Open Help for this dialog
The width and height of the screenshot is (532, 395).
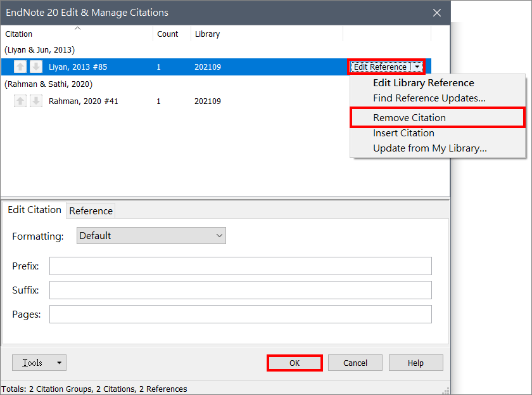pos(415,363)
